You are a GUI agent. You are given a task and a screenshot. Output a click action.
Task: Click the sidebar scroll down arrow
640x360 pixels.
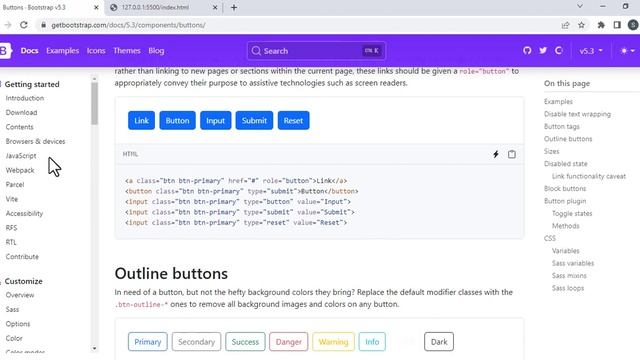click(95, 348)
